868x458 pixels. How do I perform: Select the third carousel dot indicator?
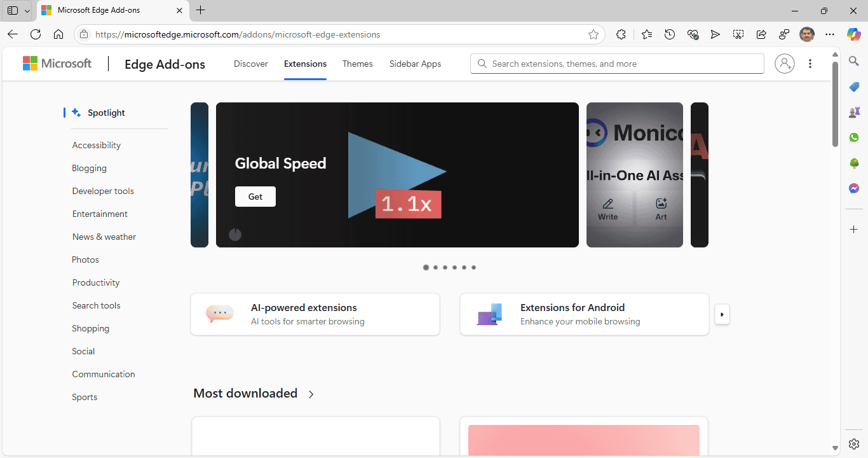pos(445,268)
